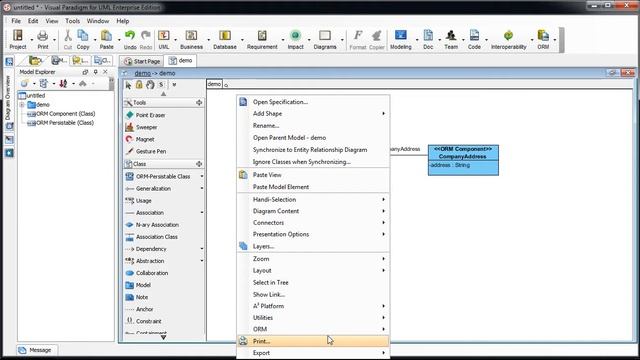Toggle the palette lock icon
This screenshot has height=360, width=640.
(x=139, y=84)
